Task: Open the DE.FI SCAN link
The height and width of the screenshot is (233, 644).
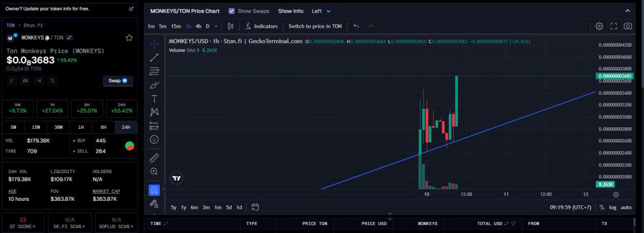Action: click(x=69, y=223)
